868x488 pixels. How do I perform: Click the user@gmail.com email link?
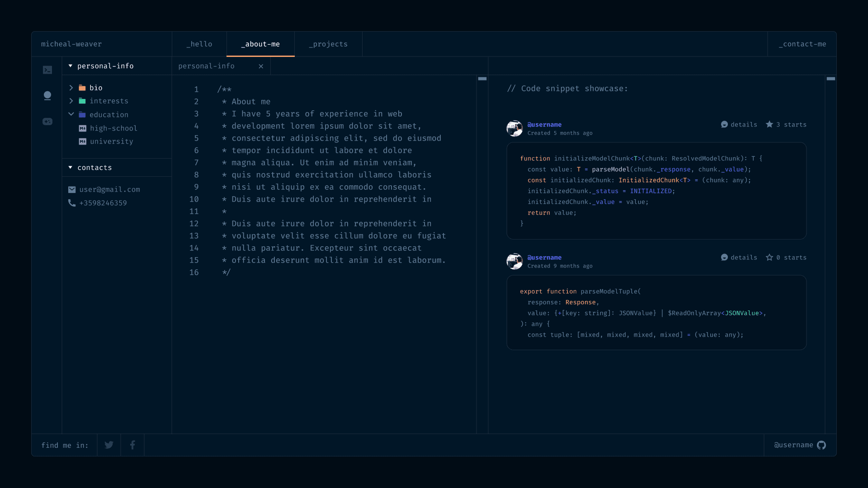point(110,190)
